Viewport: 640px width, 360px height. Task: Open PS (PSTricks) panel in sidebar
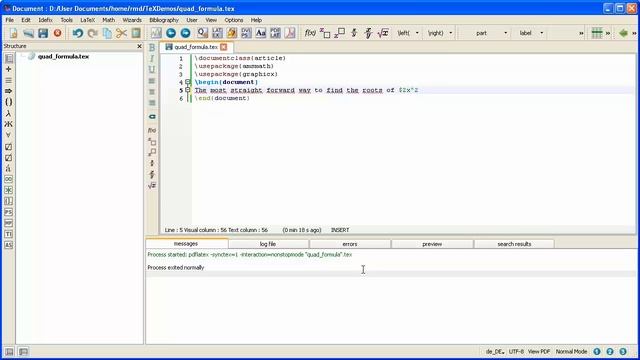coord(9,212)
